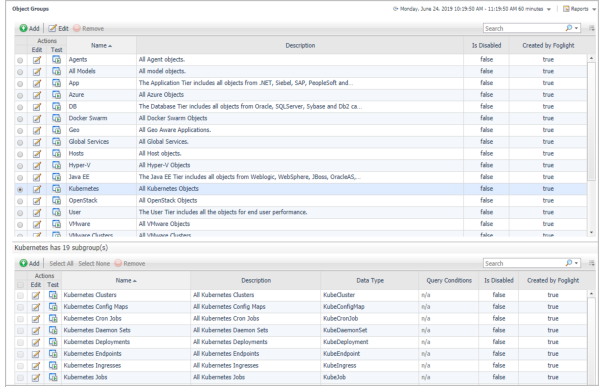Screen dimensions: 603x391
Task: Click the test icon for Azure row
Action: pyautogui.click(x=57, y=95)
